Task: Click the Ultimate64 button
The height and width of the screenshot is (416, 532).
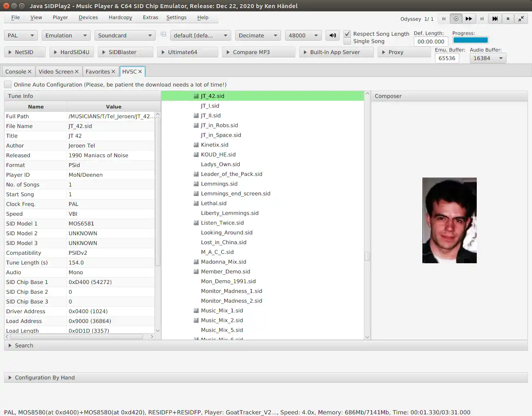Action: point(187,52)
